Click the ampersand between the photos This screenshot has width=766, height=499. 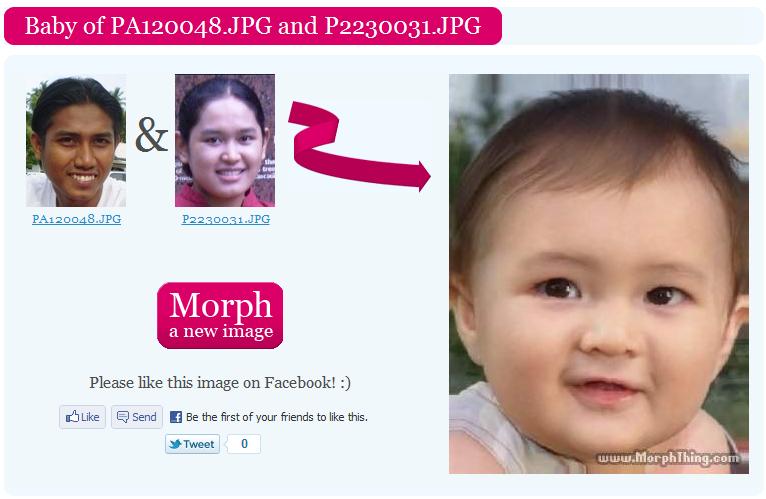point(151,135)
